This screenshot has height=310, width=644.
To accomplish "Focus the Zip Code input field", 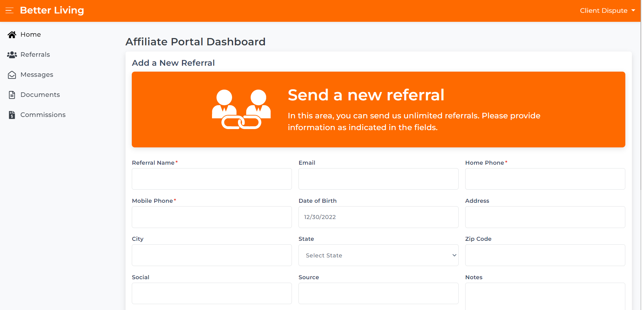I will pos(545,255).
